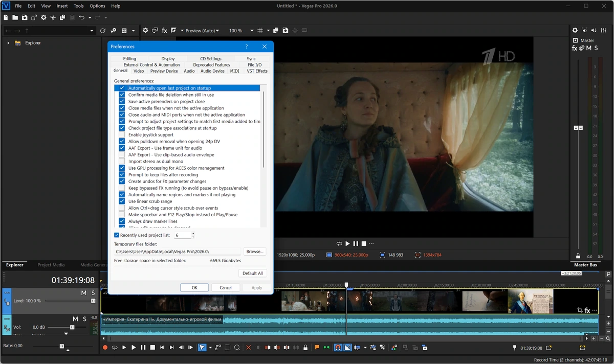
Task: Switch to Project Media tab
Action: pyautogui.click(x=51, y=265)
